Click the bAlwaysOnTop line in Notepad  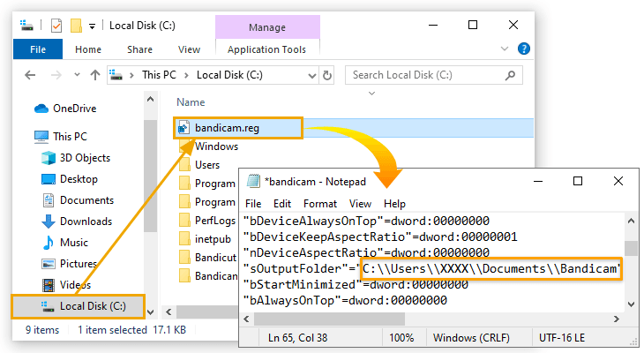point(345,301)
